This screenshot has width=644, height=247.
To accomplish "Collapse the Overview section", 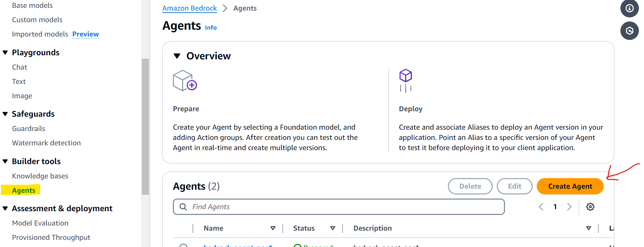I will point(177,56).
